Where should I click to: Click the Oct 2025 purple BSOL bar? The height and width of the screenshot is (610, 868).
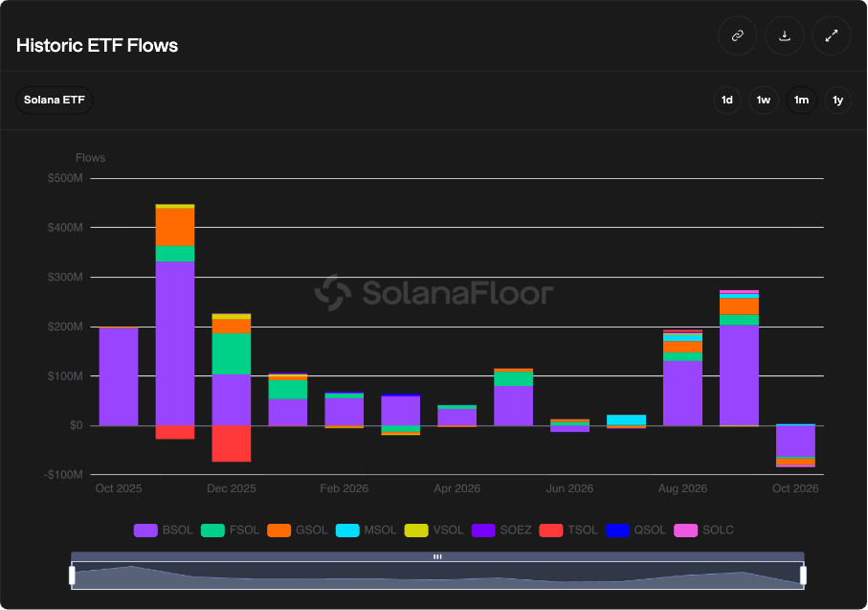point(119,376)
